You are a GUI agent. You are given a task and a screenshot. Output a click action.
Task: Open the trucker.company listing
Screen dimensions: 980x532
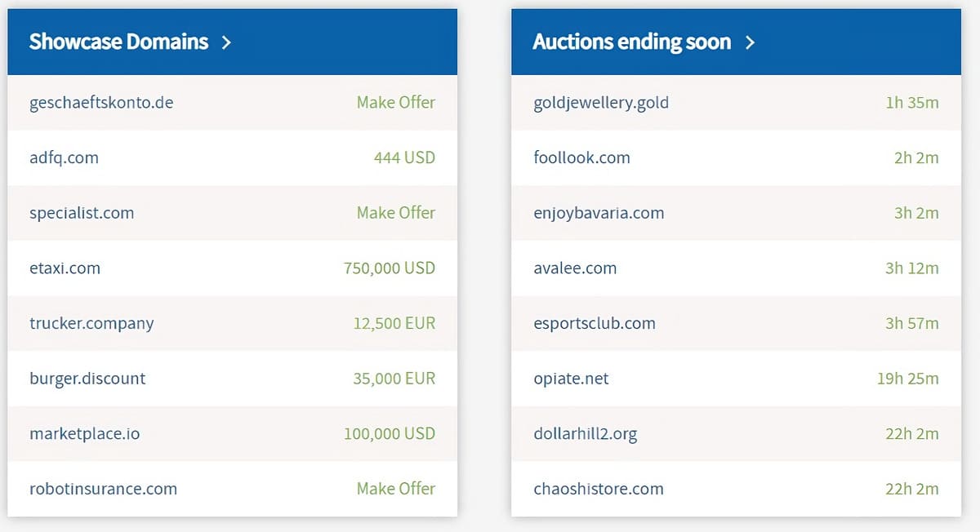(91, 323)
